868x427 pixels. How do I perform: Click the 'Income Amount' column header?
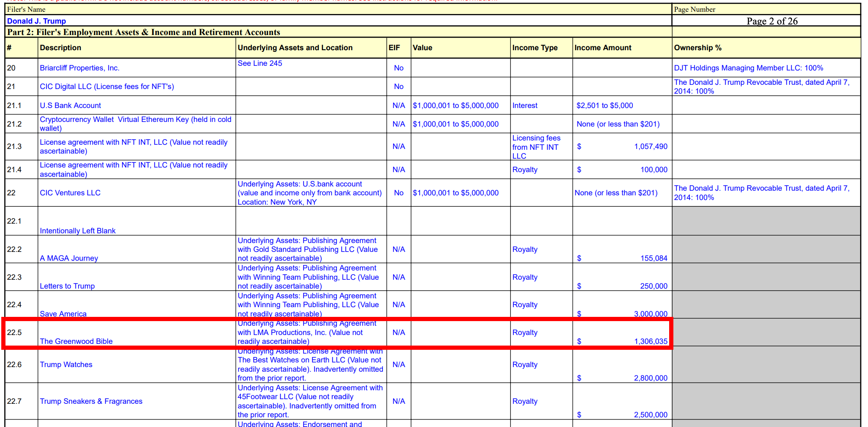(x=602, y=48)
